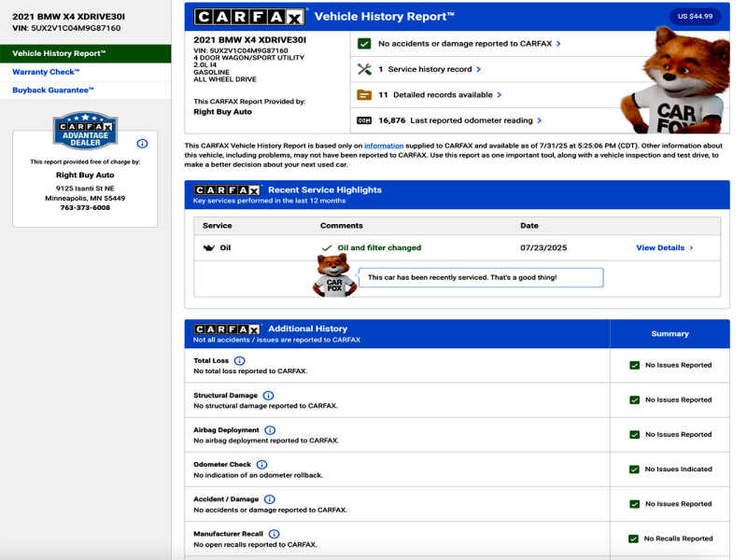Click the large Car Fox mascot in header
The height and width of the screenshot is (560, 747).
[676, 81]
